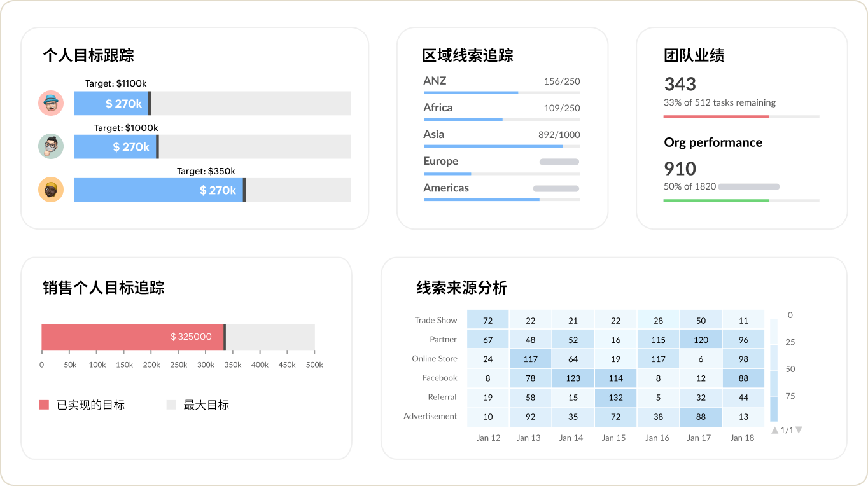Viewport: 868px width, 486px height.
Task: Click the heatmap legend next-page down triangle
Action: pos(799,431)
